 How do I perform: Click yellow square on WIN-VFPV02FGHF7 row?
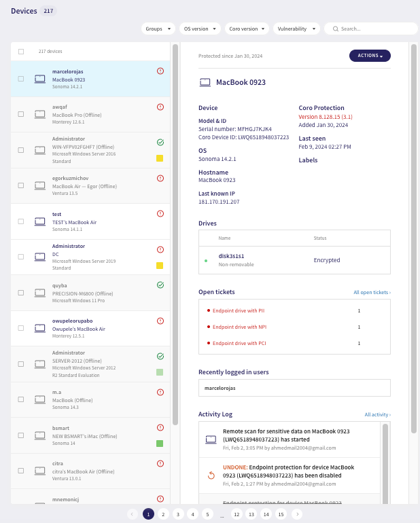coord(160,158)
